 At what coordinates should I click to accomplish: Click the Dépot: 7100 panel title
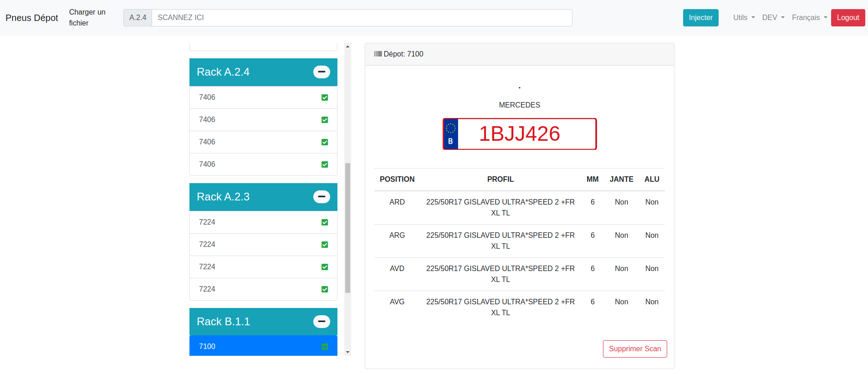coord(403,54)
